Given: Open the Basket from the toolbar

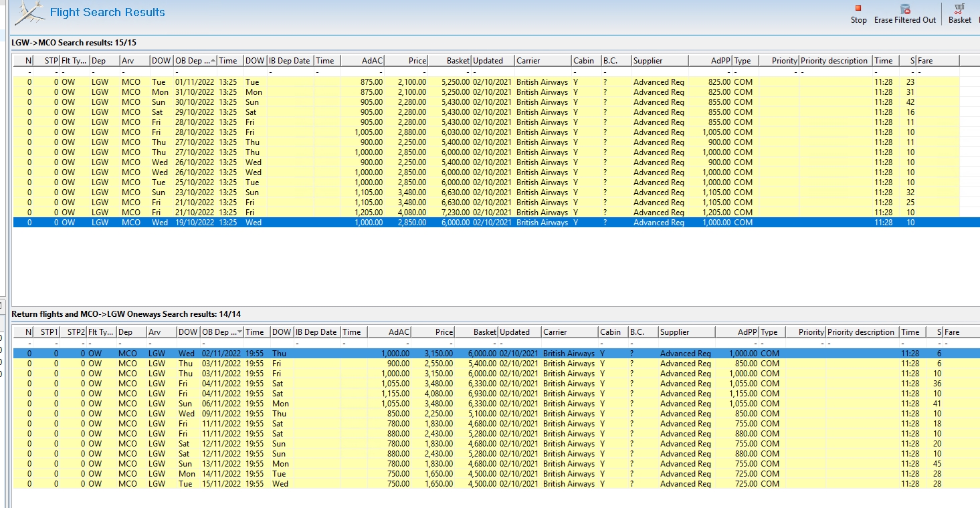Looking at the screenshot, I should click(959, 9).
